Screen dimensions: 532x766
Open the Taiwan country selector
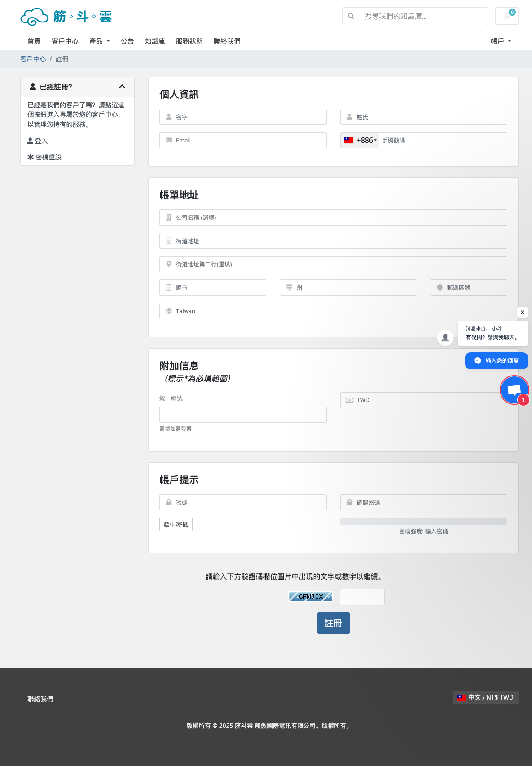click(333, 311)
